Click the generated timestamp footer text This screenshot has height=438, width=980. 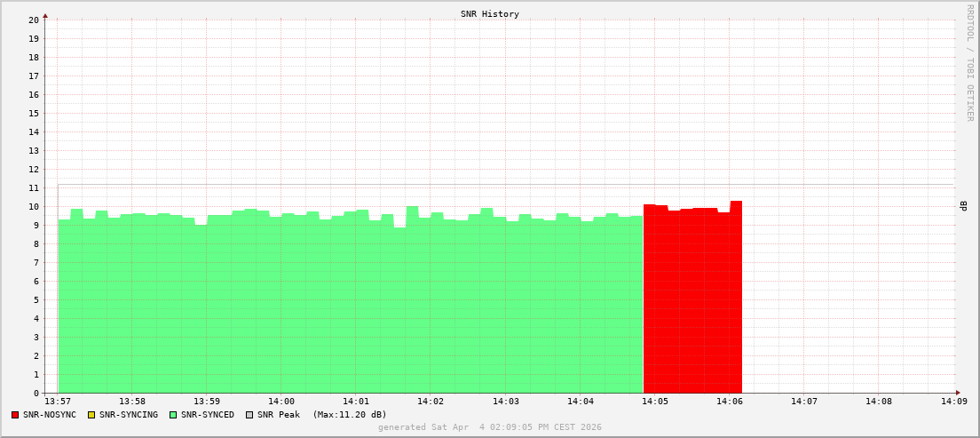489,427
